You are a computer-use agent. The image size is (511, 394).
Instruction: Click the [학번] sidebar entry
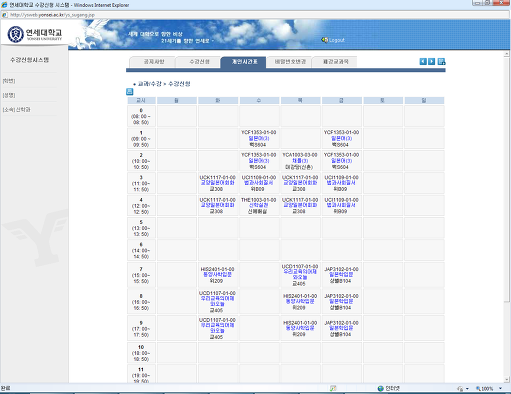point(9,81)
